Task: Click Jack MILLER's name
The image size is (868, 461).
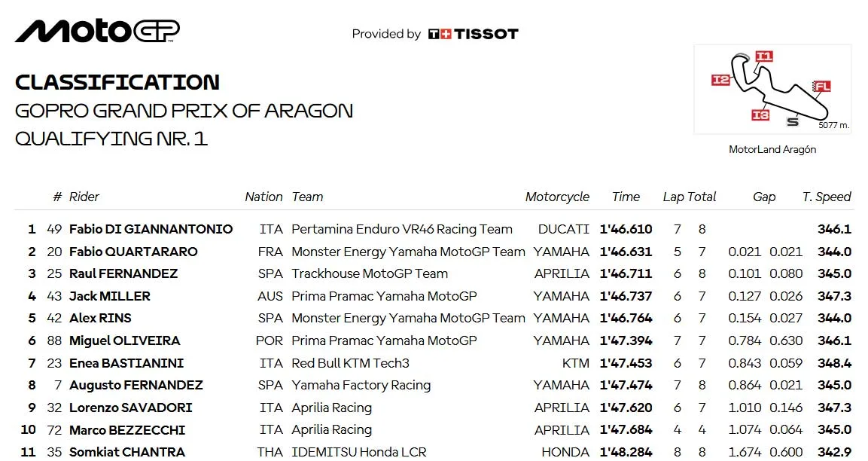Action: (x=110, y=296)
